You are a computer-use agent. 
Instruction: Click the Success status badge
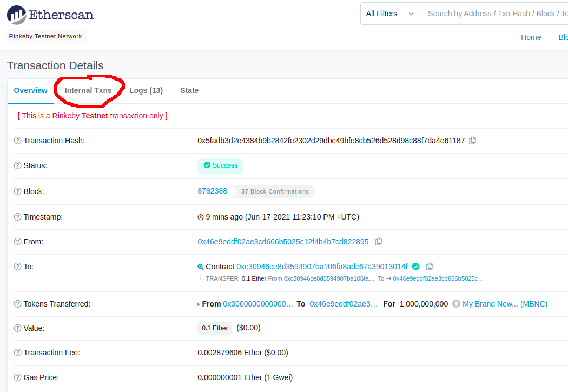[220, 165]
